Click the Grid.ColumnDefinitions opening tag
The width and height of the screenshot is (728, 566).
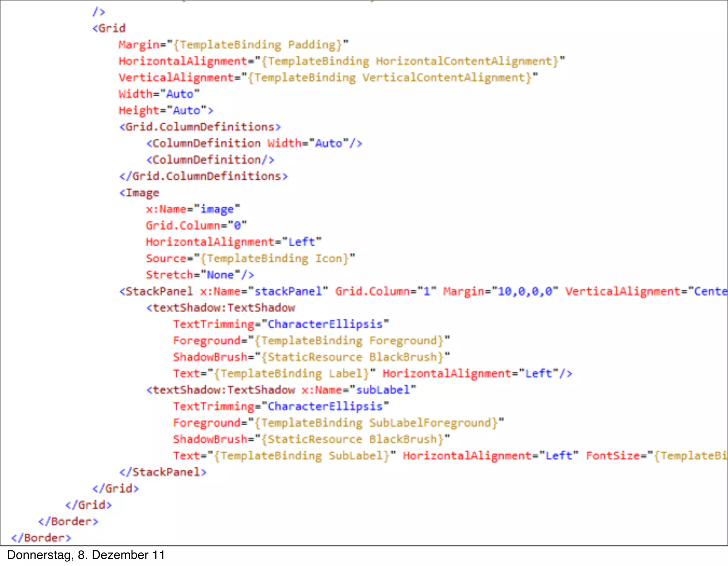pyautogui.click(x=200, y=127)
